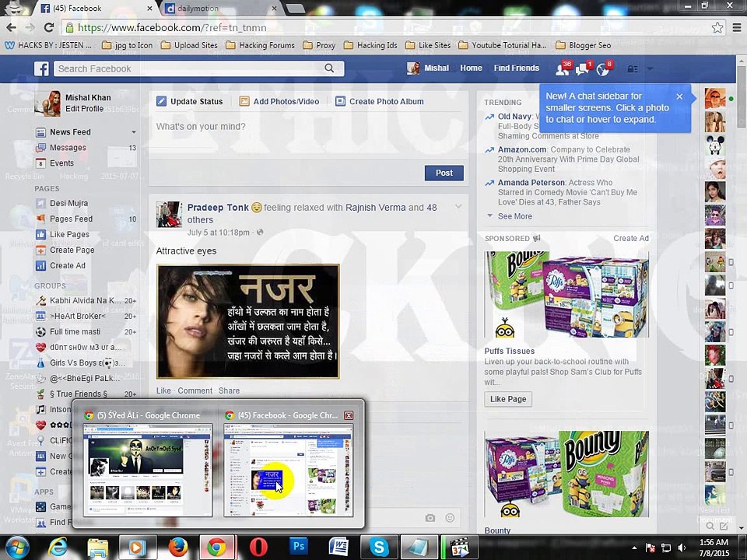Like Pradeep Tonk's post
Viewport: 747px width, 560px height.
point(163,390)
